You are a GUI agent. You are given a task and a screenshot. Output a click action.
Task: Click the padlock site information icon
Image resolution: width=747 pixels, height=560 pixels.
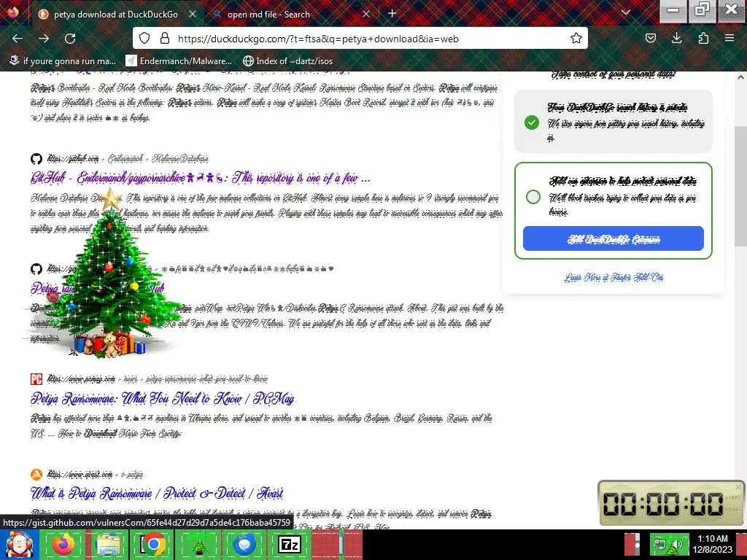165,39
